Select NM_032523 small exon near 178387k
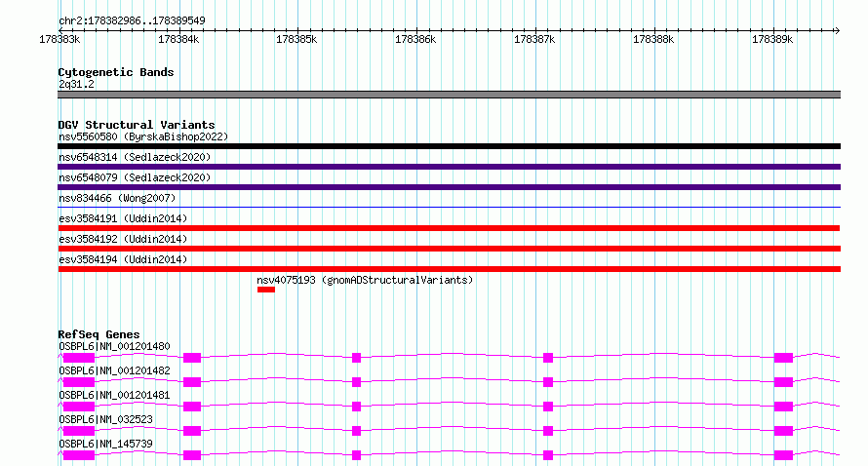 click(x=548, y=431)
